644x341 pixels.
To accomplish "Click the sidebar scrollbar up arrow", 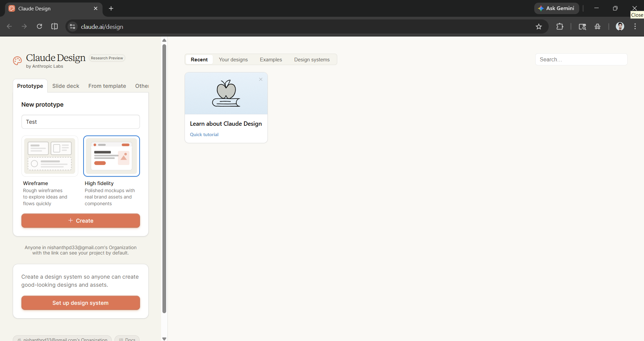I will [164, 40].
